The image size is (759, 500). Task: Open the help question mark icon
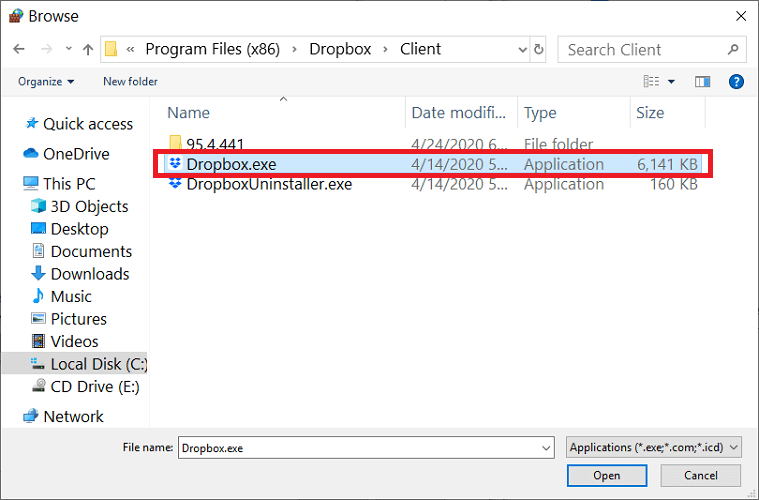tap(736, 81)
